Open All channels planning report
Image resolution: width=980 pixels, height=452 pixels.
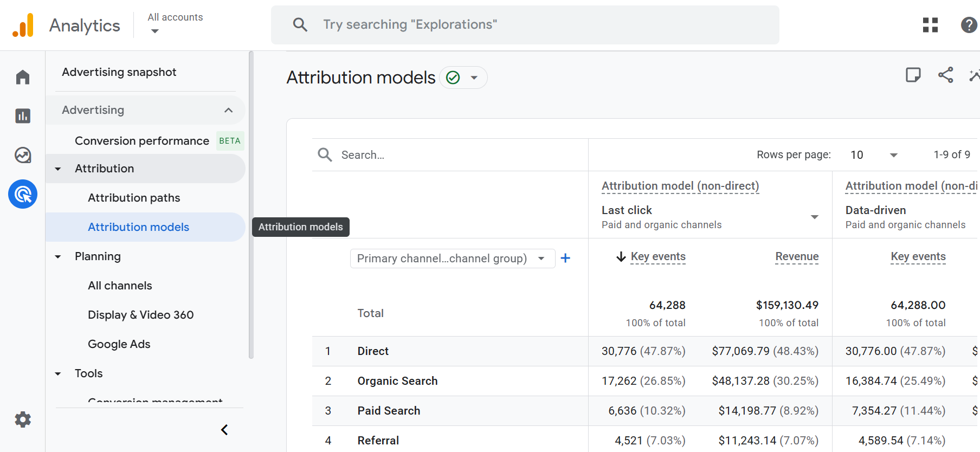[120, 286]
